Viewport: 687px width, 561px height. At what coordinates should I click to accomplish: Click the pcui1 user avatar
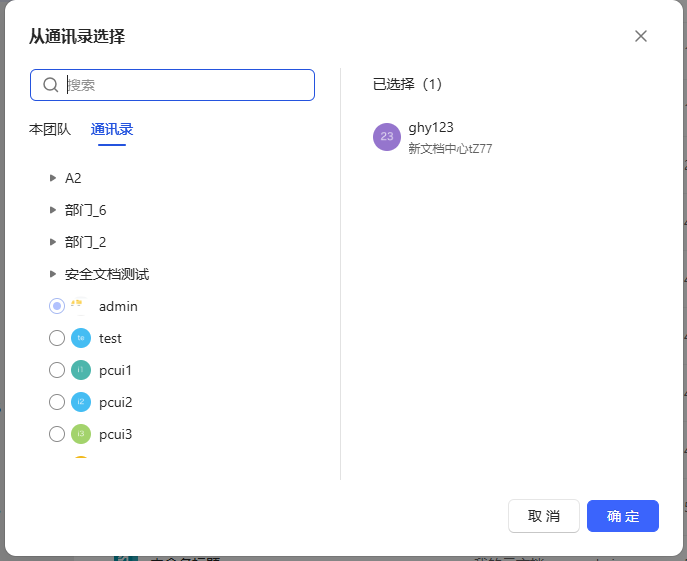coord(81,370)
